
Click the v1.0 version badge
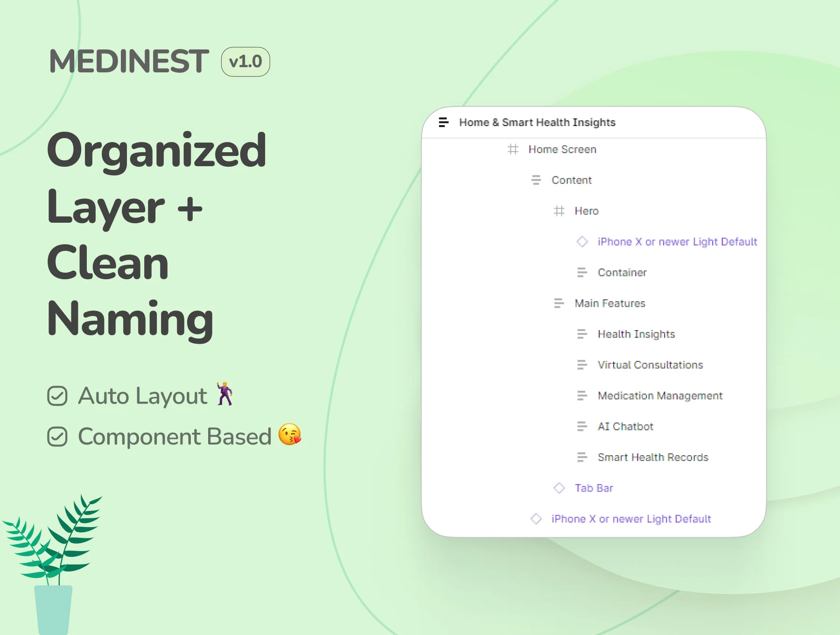tap(245, 62)
